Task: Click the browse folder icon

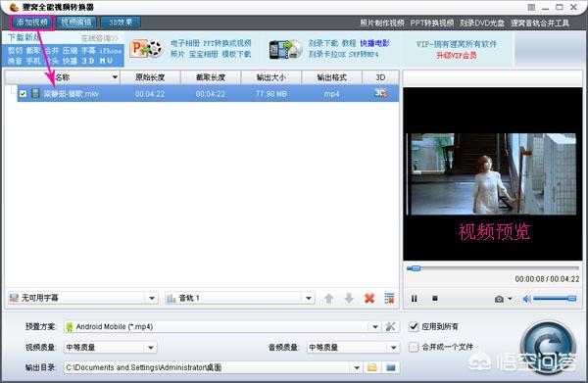Action: tap(372, 367)
